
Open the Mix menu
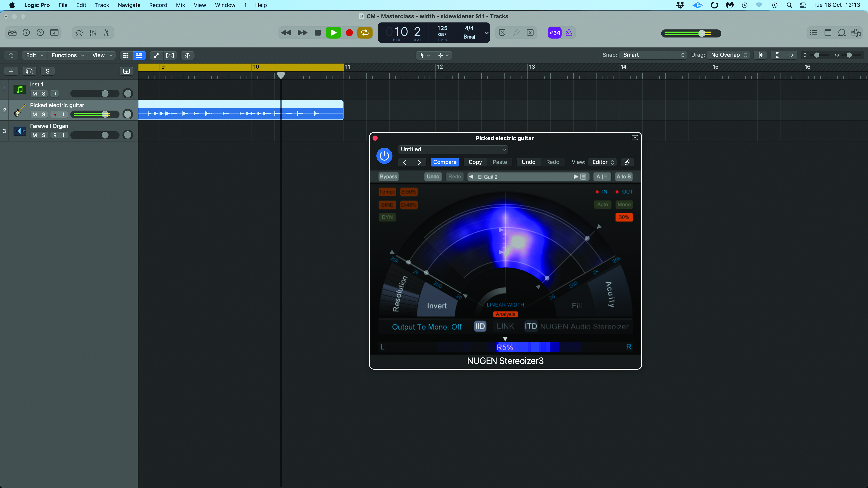point(180,5)
